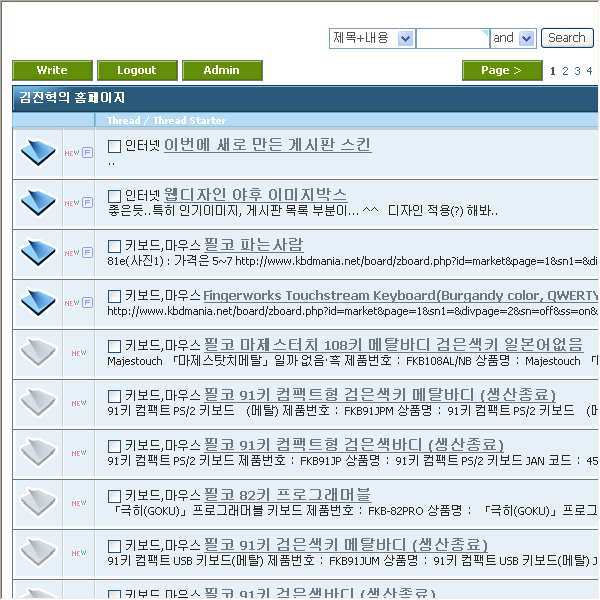This screenshot has height=600, width=600.
Task: Open the Admin menu button
Action: pyautogui.click(x=222, y=71)
